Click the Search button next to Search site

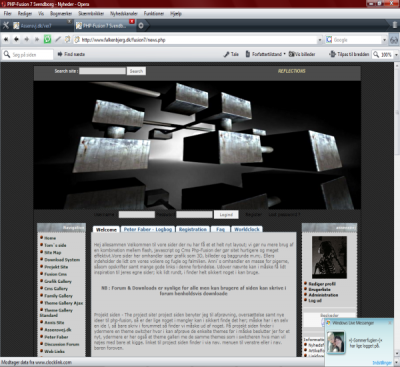136,71
